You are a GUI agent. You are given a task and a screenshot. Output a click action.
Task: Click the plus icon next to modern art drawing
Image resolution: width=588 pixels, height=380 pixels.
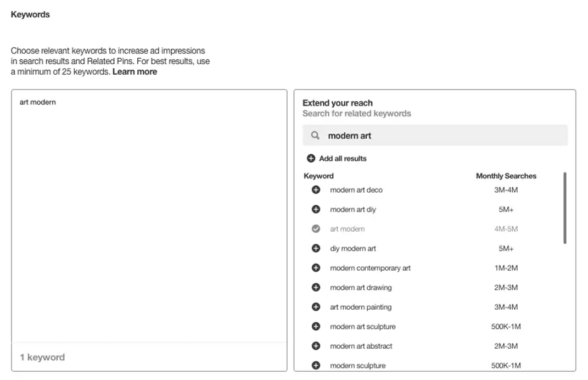coord(316,287)
